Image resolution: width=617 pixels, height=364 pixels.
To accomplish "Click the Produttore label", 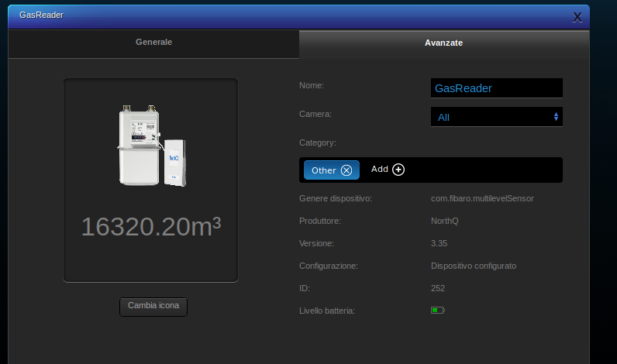I will click(320, 221).
